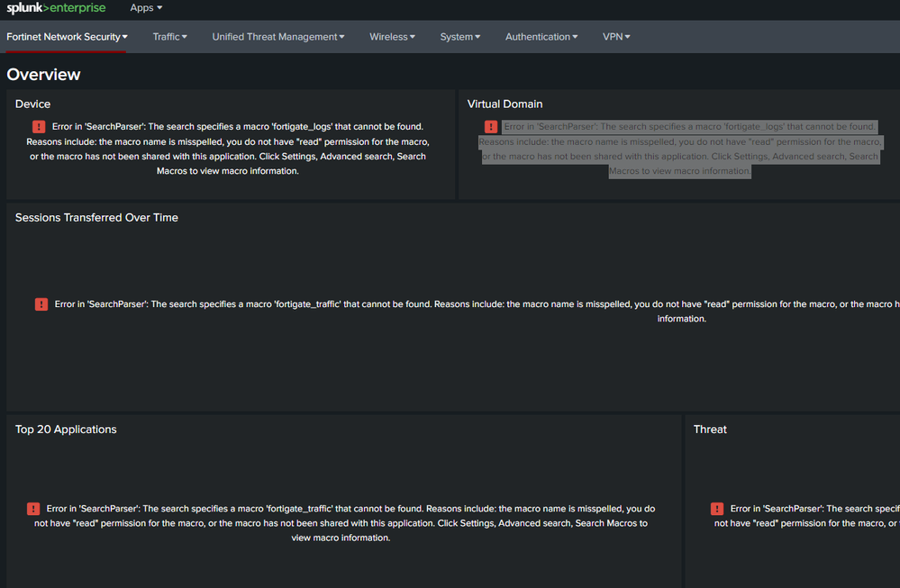The image size is (900, 588).
Task: Click the Splunk Enterprise logo
Action: [x=56, y=9]
